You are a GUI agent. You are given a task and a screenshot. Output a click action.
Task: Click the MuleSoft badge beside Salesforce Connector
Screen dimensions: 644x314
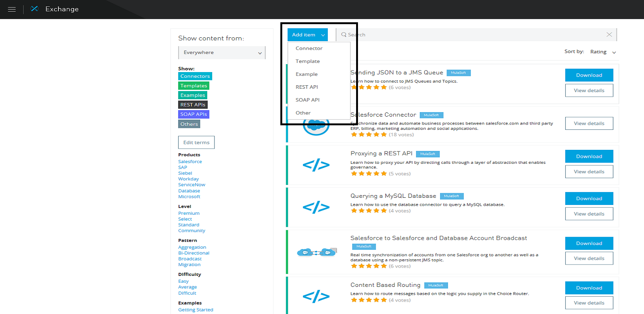431,115
